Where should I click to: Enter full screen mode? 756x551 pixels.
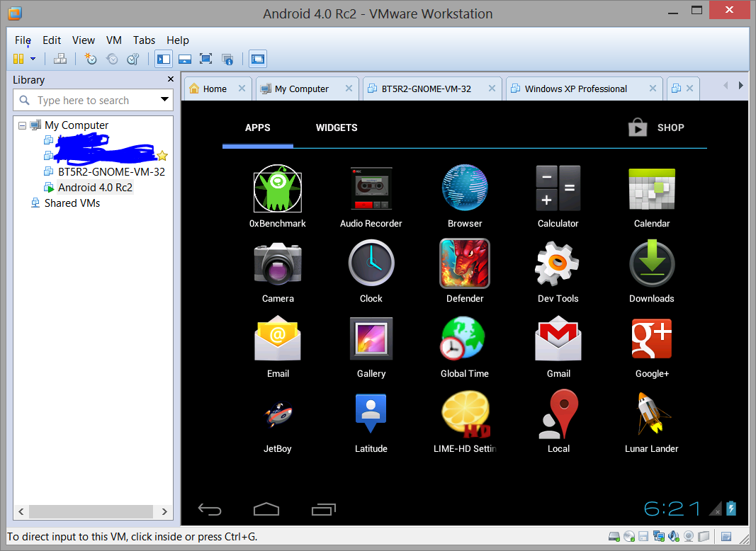tap(207, 59)
